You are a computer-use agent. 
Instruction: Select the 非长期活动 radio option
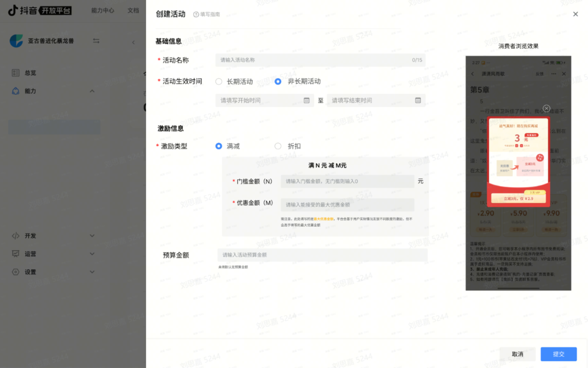pos(278,81)
